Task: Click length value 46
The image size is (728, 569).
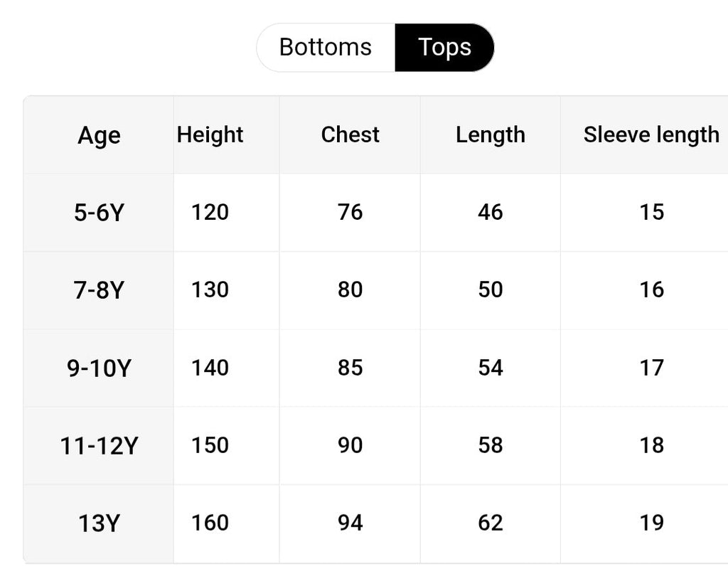Action: [491, 212]
